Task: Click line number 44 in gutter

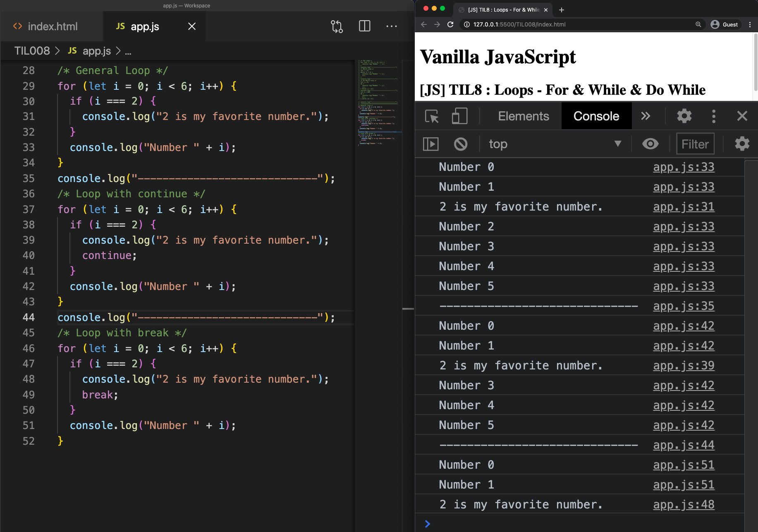Action: pyautogui.click(x=29, y=317)
